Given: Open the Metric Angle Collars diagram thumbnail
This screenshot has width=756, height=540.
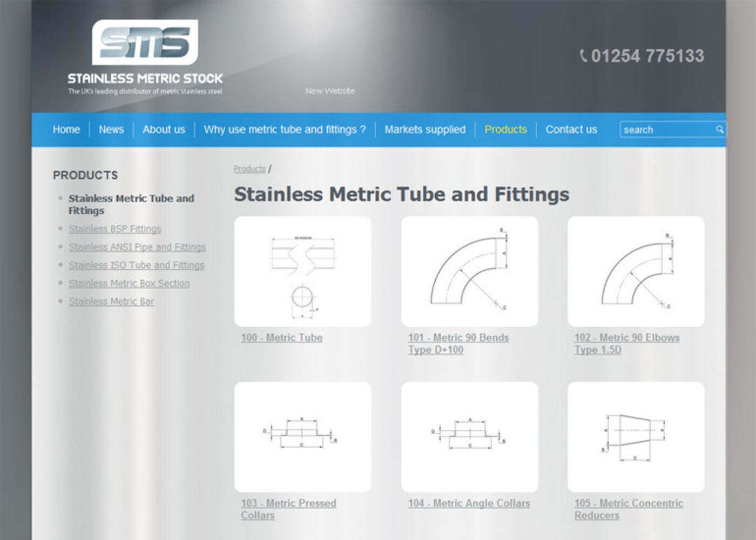Looking at the screenshot, I should tap(469, 437).
